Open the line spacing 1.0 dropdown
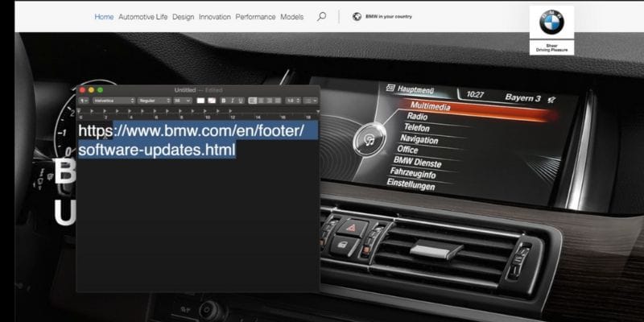 tap(293, 101)
